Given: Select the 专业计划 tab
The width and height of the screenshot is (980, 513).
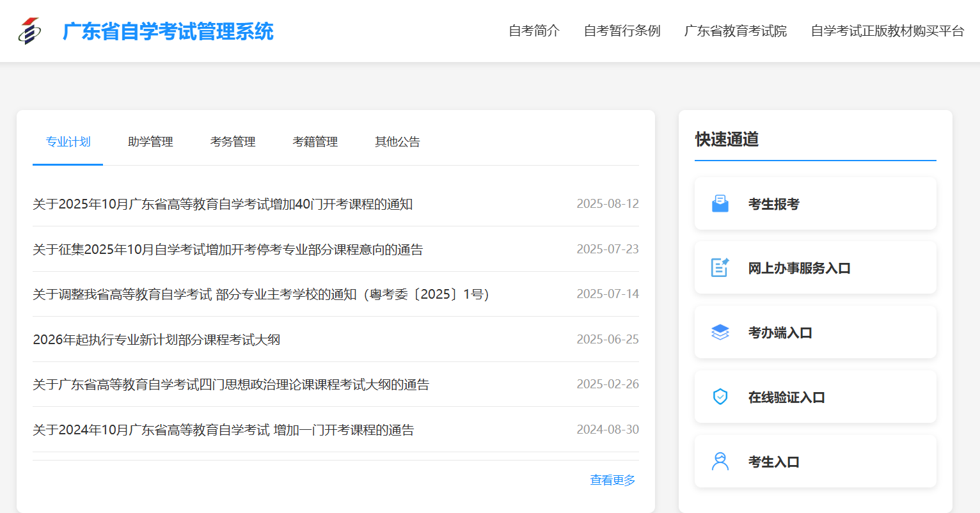Looking at the screenshot, I should 67,142.
